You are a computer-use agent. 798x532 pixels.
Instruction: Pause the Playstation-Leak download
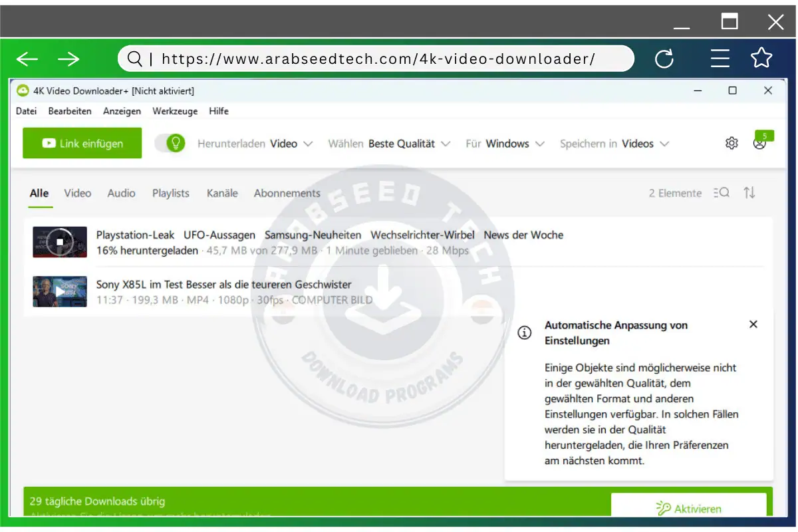click(x=59, y=242)
